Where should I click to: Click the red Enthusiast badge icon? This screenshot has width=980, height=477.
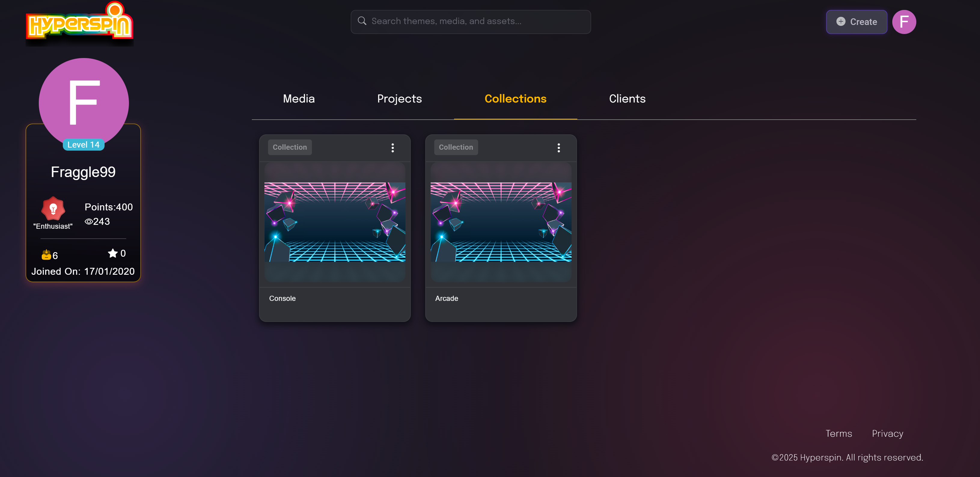pyautogui.click(x=53, y=208)
